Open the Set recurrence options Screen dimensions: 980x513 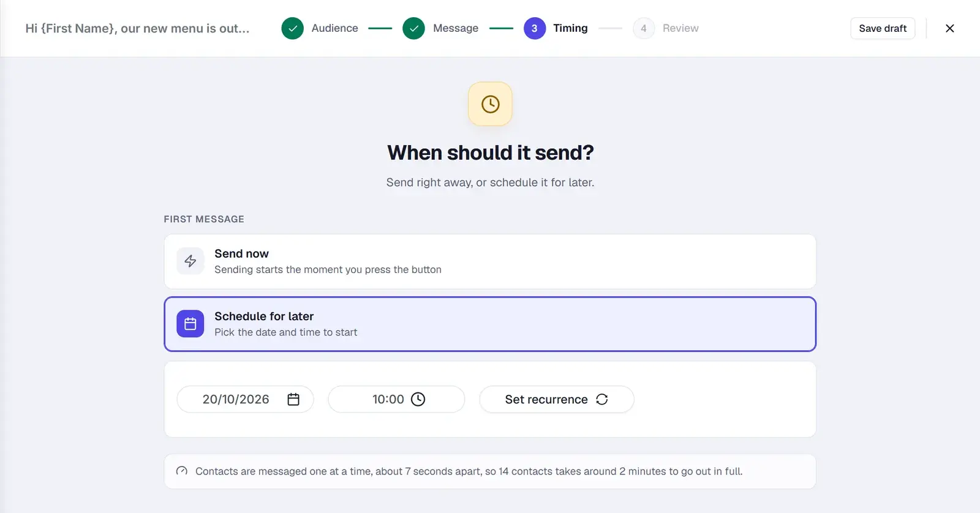556,399
